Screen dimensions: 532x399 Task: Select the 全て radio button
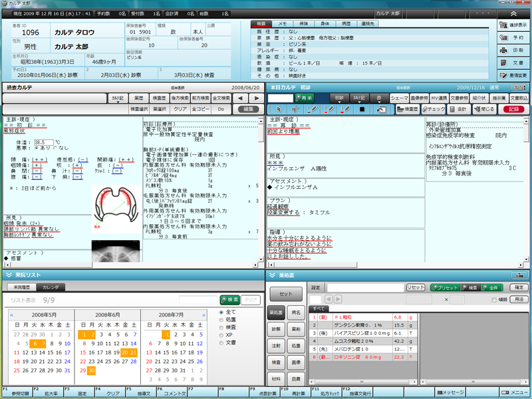(x=222, y=312)
